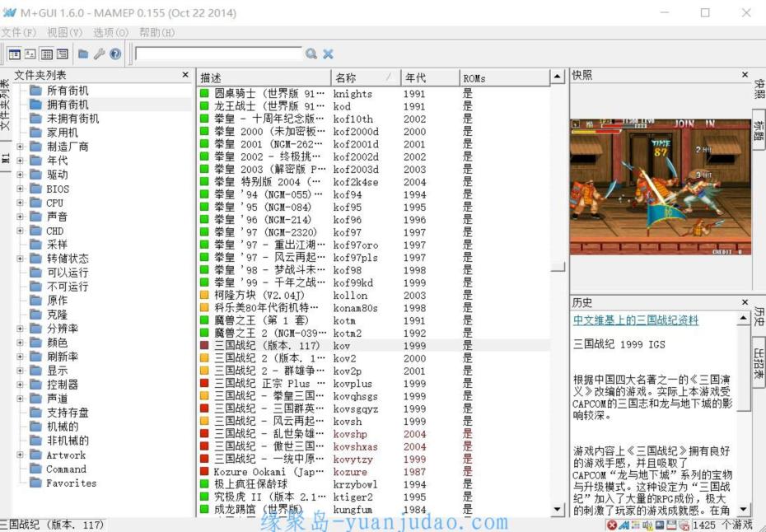Close the snapshot panel
The image size is (766, 532).
(745, 75)
